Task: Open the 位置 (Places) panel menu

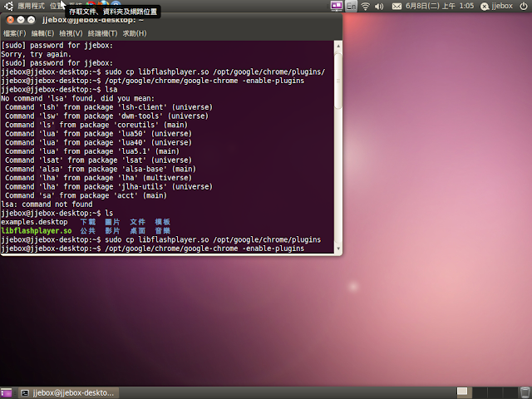Action: tap(57, 6)
